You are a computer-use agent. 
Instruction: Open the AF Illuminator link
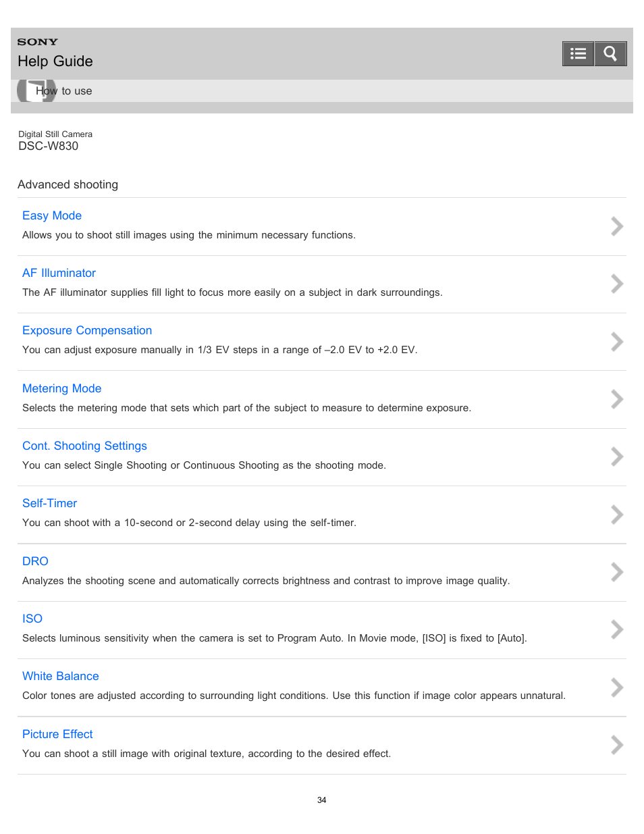click(59, 273)
